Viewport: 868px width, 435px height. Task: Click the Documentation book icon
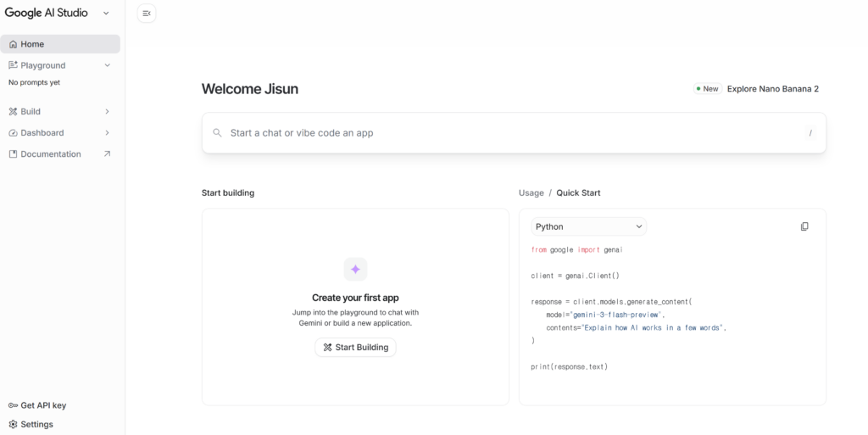click(14, 154)
